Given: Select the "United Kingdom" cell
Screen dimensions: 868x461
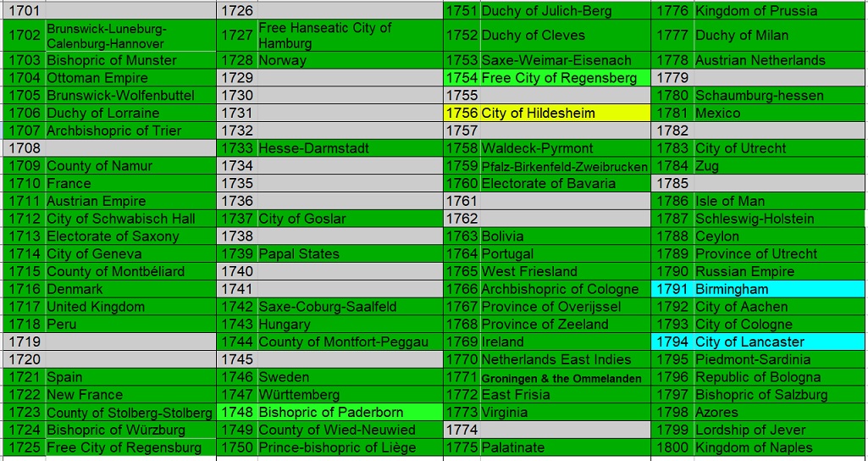Looking at the screenshot, I should tap(130, 307).
